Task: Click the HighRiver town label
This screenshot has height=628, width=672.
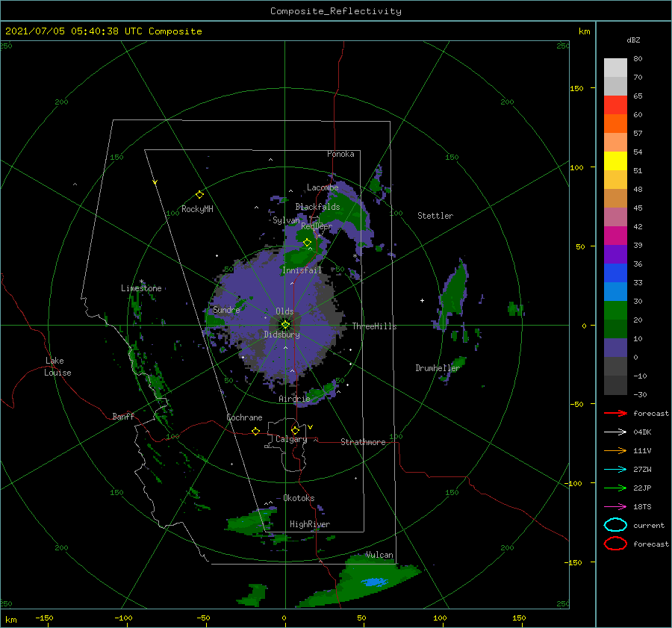Action: pos(310,524)
